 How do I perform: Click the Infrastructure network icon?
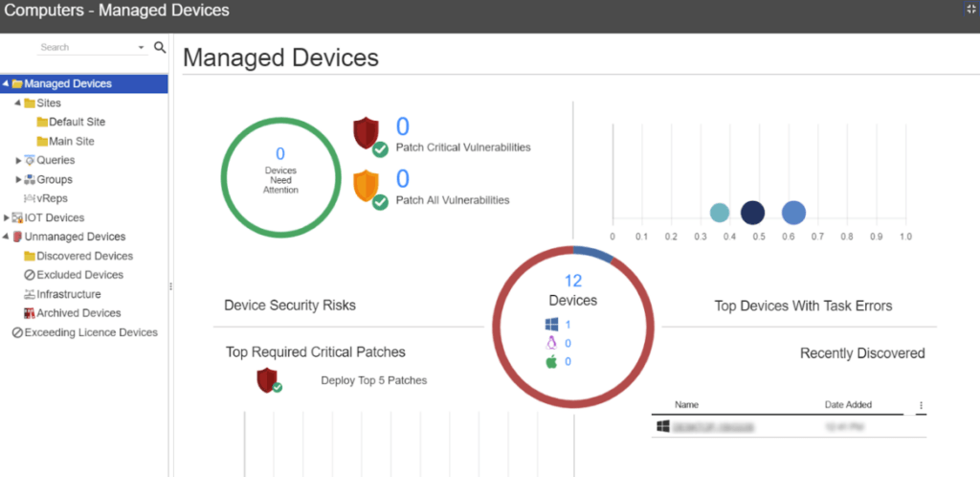pyautogui.click(x=30, y=294)
